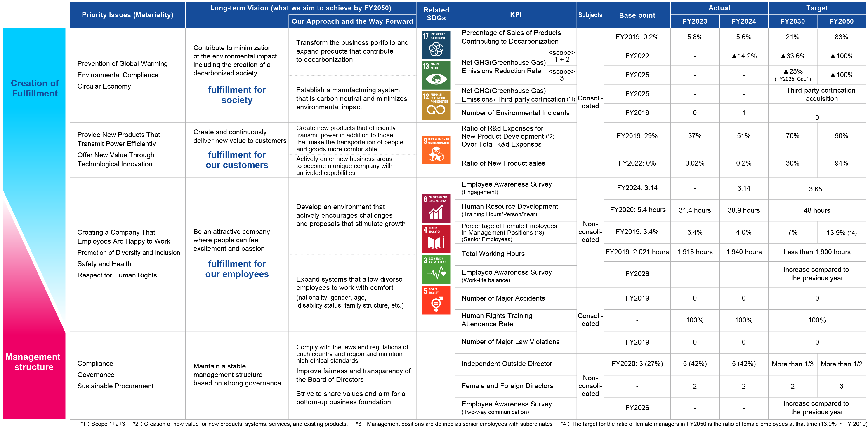Click the 'Independent Outside Director' KPI
Viewport: 868px width, 429px height.
pos(507,364)
